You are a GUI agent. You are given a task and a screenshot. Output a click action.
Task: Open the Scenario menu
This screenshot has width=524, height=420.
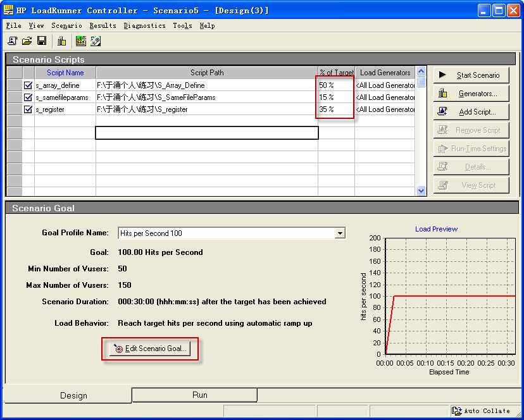pyautogui.click(x=66, y=26)
